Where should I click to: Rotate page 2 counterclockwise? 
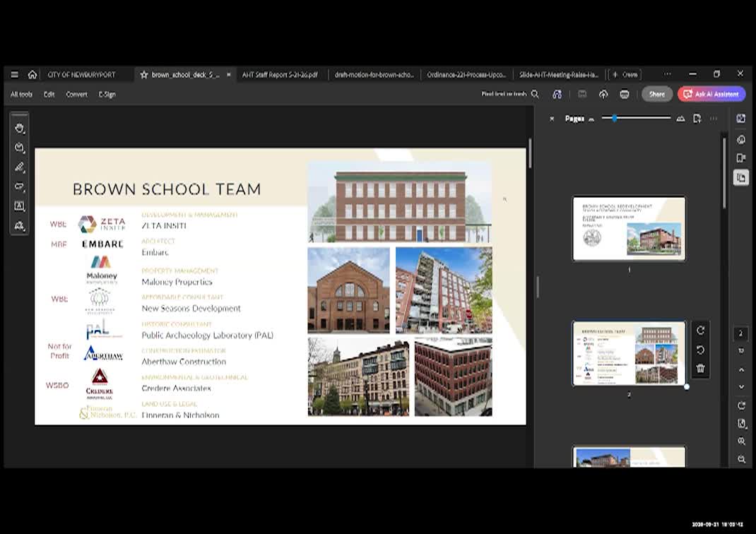[701, 350]
